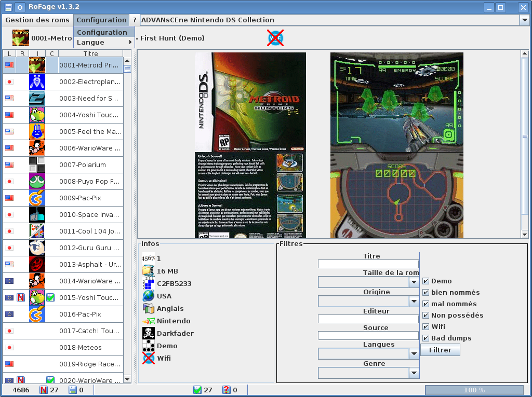The image size is (532, 397).
Task: Click the skull icon next to Darkfader
Action: [148, 333]
